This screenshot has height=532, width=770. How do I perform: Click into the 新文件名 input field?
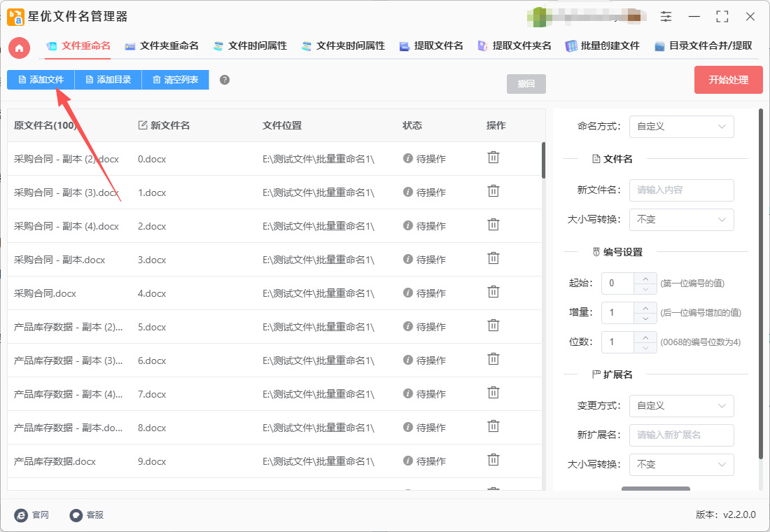click(x=681, y=190)
